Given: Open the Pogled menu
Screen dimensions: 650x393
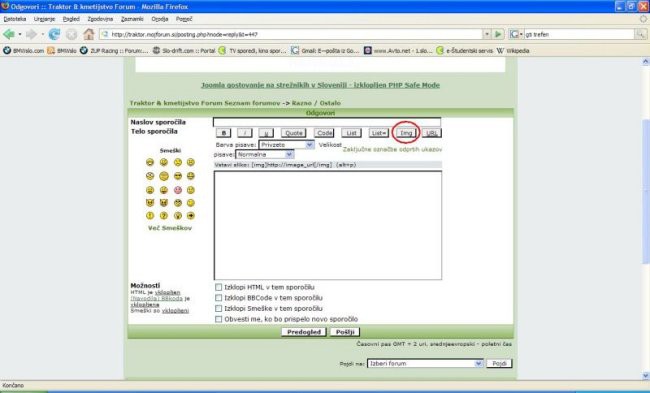Looking at the screenshot, I should click(71, 19).
